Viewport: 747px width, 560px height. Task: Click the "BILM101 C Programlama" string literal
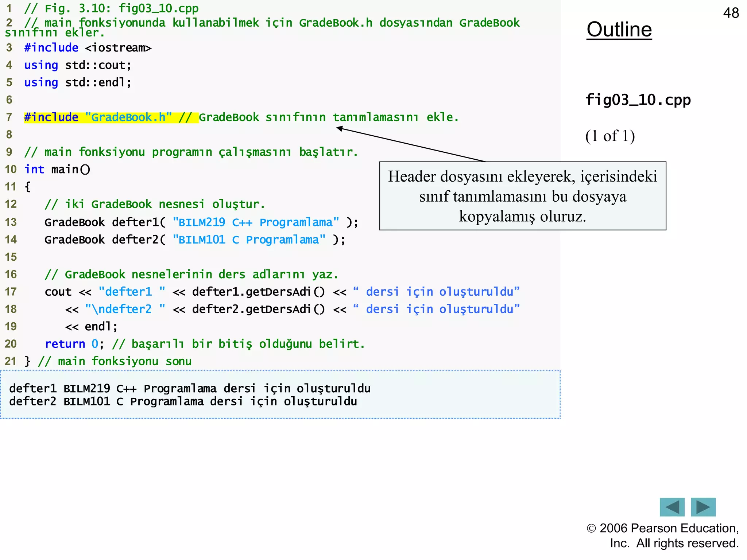click(249, 240)
